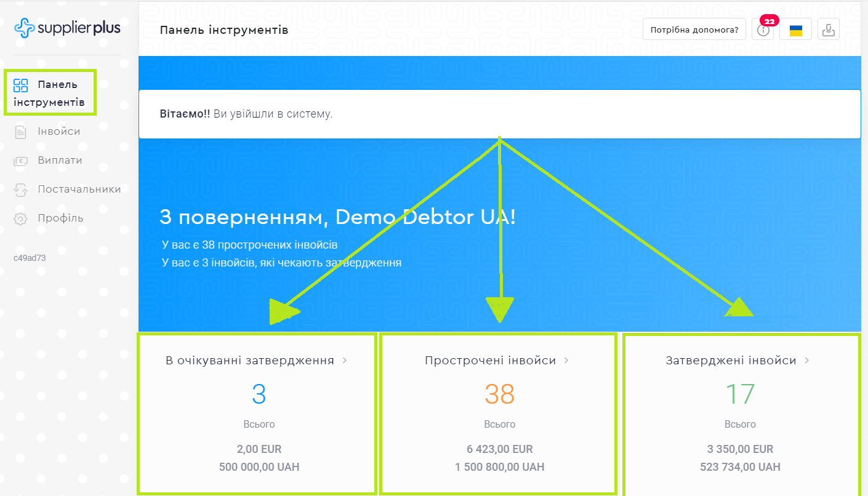Click the green number 17 approved count

click(740, 394)
